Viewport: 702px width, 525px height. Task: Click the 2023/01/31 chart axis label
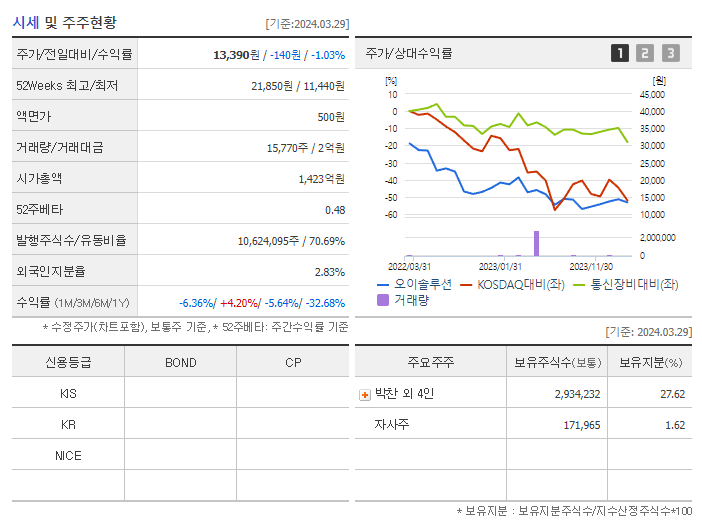pos(500,267)
